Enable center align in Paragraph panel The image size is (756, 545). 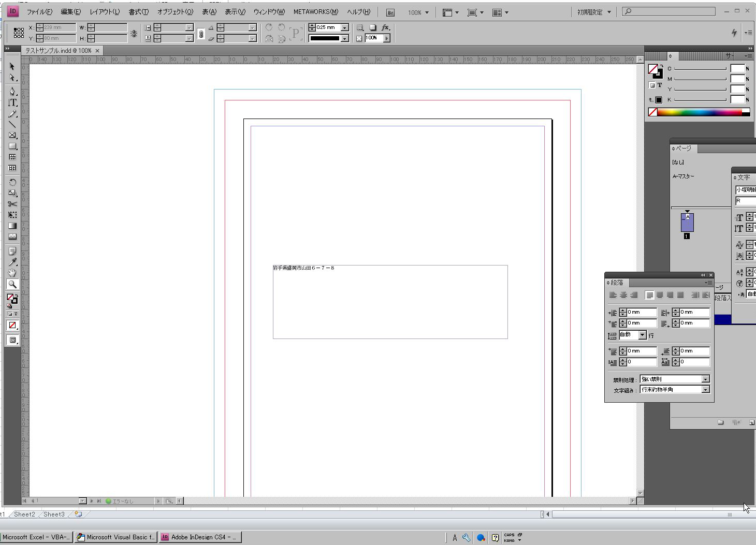coord(623,295)
